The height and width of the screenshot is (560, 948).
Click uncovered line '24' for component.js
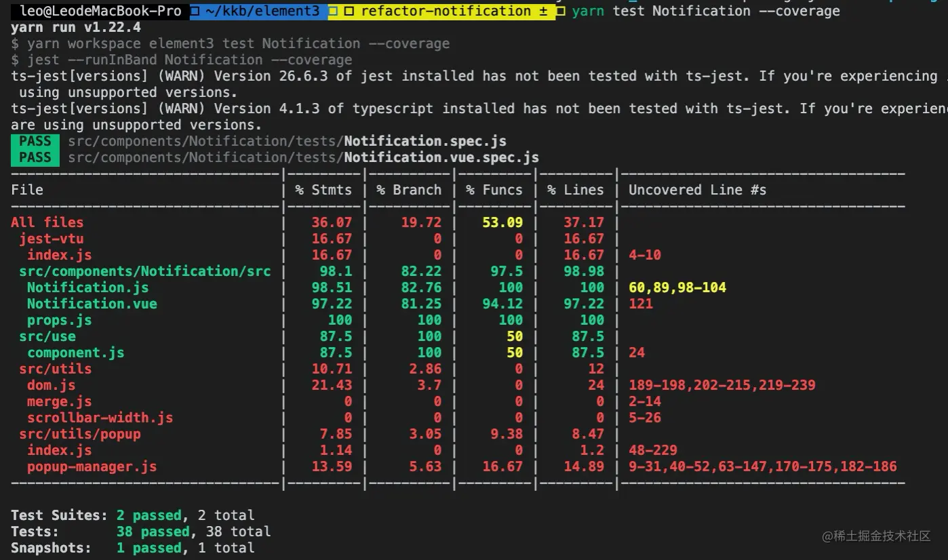pyautogui.click(x=637, y=353)
